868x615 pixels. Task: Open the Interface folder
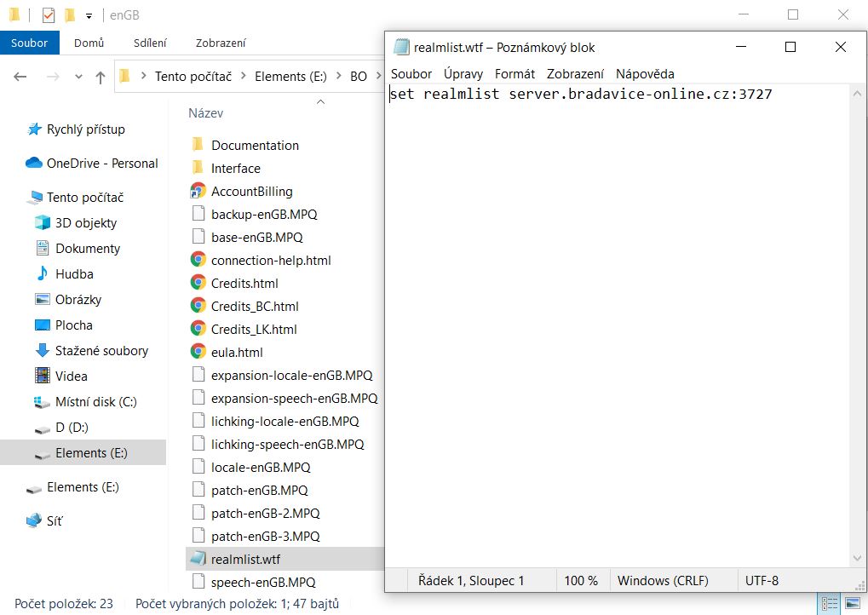pos(234,168)
